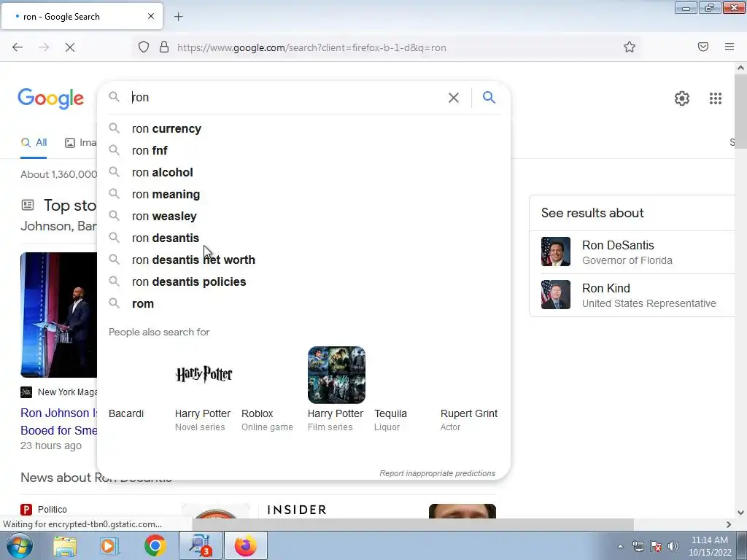Image resolution: width=747 pixels, height=560 pixels.
Task: Focus the Google search input field
Action: pos(286,97)
